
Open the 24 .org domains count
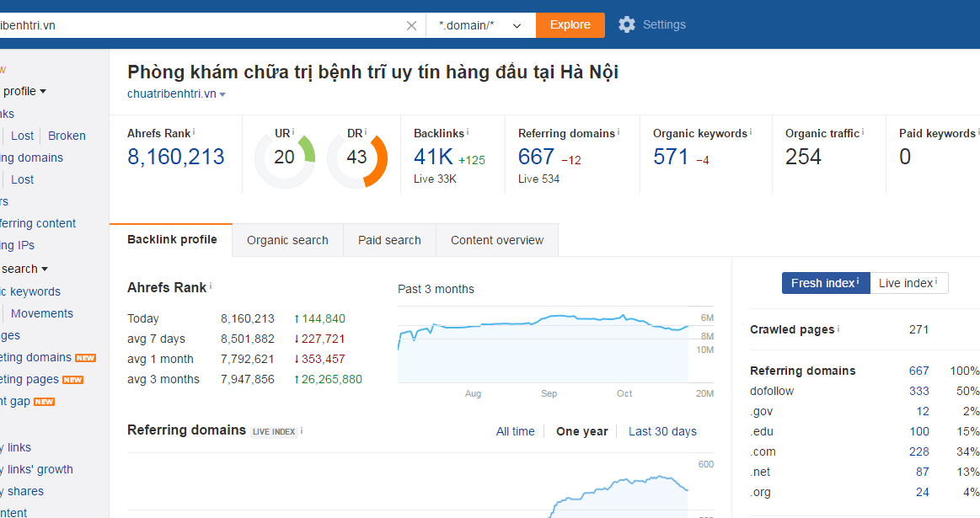923,492
